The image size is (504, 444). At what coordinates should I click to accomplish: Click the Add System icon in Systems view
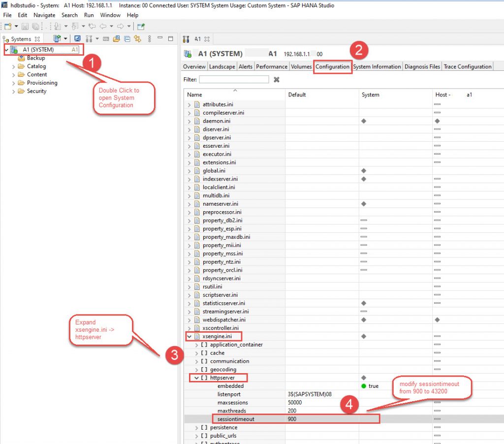click(57, 39)
